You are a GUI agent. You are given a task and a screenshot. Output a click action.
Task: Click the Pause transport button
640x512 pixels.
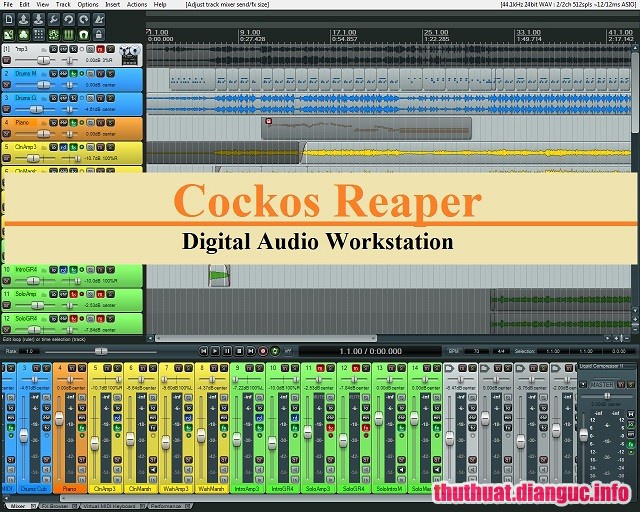227,351
